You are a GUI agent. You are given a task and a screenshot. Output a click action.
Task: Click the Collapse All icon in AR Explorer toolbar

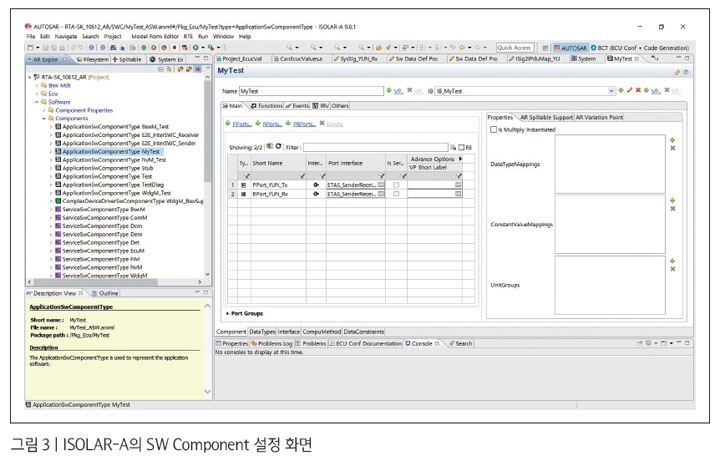click(161, 69)
